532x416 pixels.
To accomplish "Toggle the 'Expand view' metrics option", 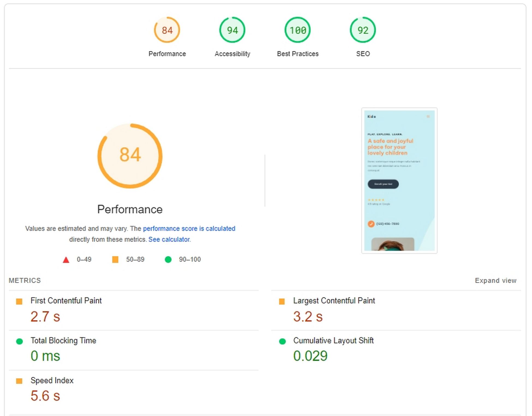I will (495, 281).
